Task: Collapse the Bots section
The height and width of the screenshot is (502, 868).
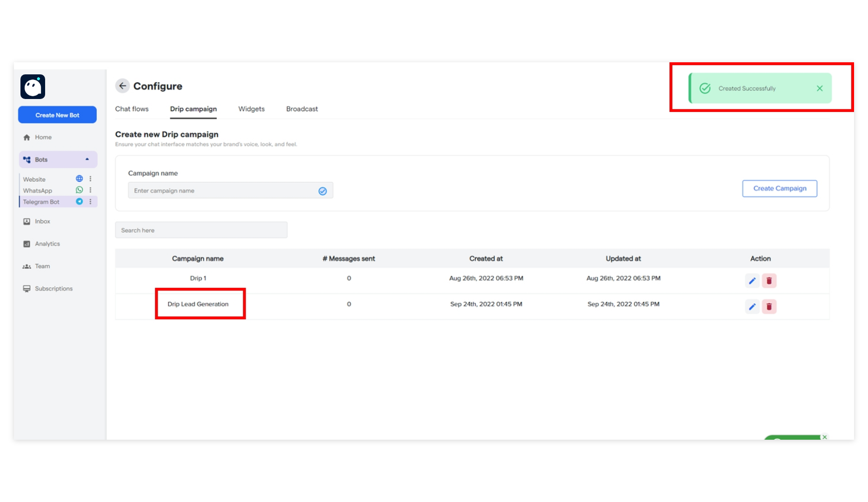Action: coord(87,159)
